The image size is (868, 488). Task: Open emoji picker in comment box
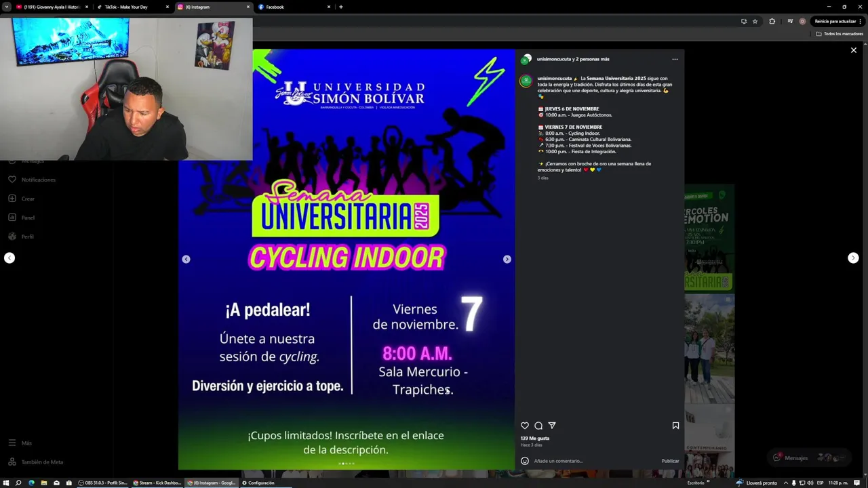coord(525,461)
